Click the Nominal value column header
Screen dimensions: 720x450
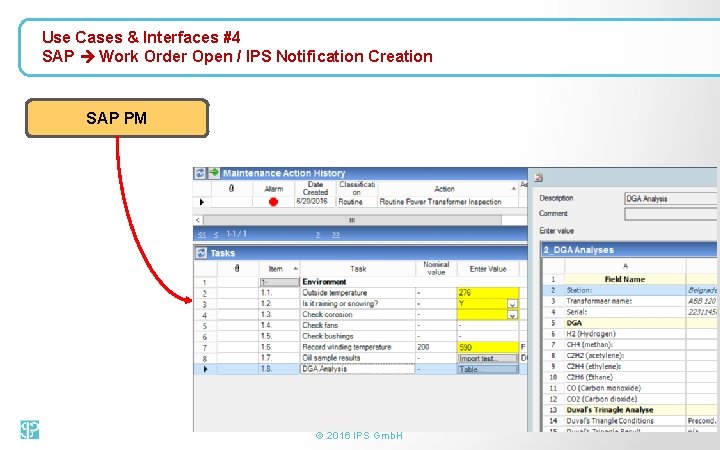436,269
